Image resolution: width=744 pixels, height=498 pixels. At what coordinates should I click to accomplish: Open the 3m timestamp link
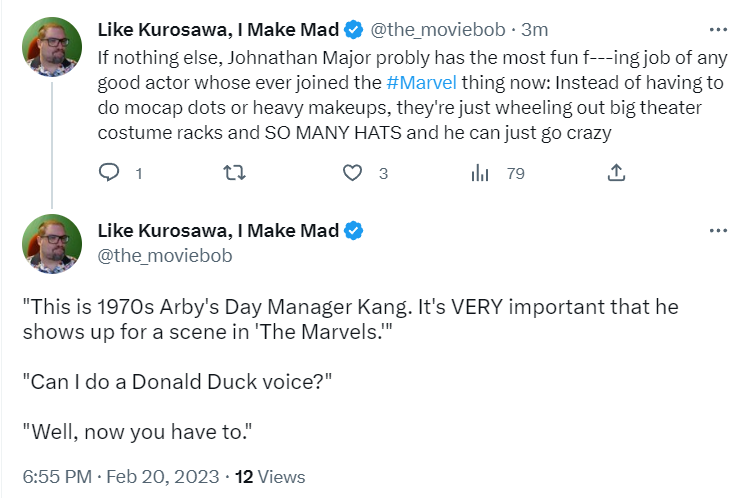535,30
